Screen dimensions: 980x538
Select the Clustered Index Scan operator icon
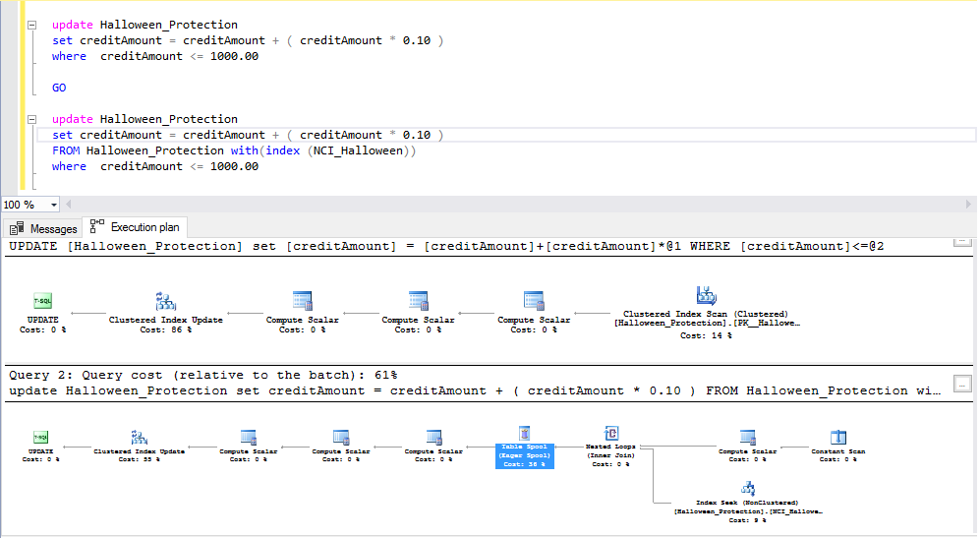click(707, 295)
